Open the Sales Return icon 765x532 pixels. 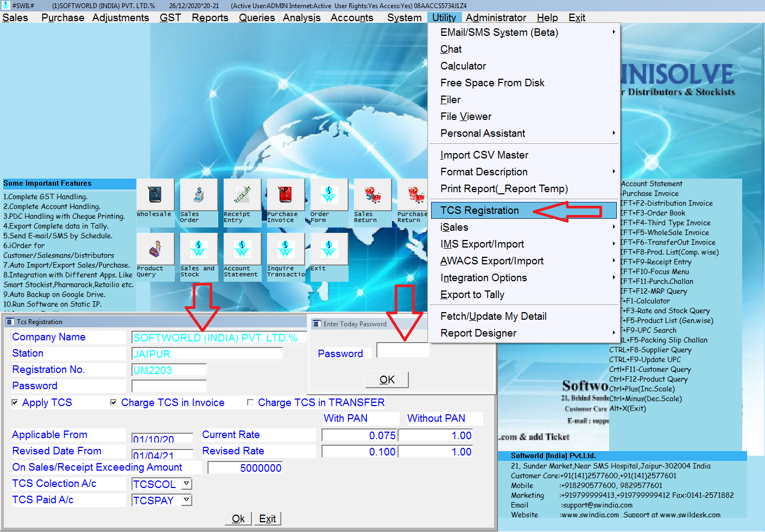point(372,194)
